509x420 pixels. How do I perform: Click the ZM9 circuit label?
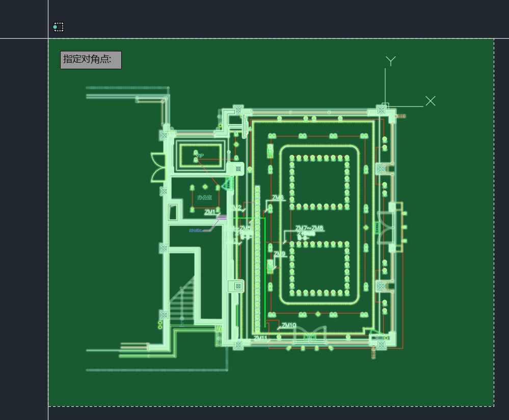point(280,254)
